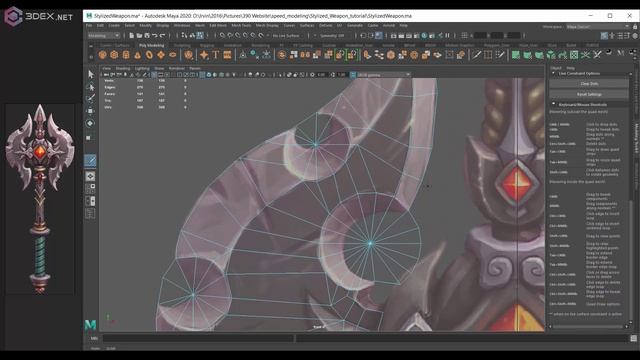Open the viewport Show menu
This screenshot has height=360, width=640.
click(159, 69)
